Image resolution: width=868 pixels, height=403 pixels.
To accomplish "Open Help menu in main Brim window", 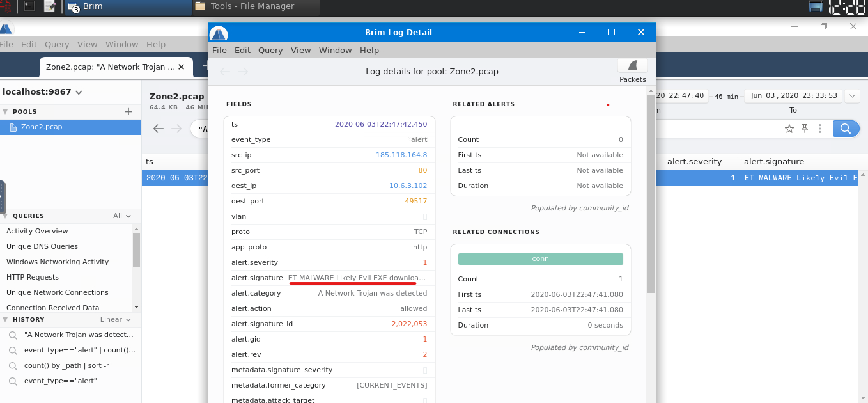I will coord(156,44).
